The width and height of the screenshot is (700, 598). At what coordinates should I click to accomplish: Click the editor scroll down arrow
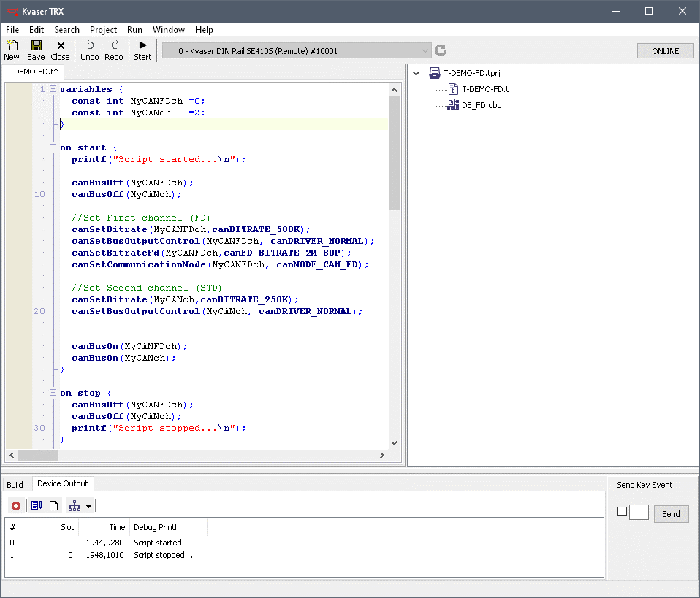[x=394, y=443]
